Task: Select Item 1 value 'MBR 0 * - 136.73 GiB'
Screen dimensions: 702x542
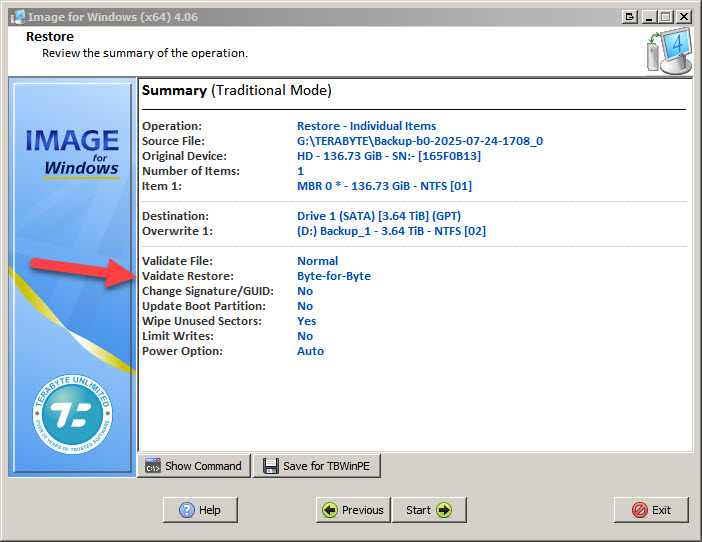Action: 384,186
